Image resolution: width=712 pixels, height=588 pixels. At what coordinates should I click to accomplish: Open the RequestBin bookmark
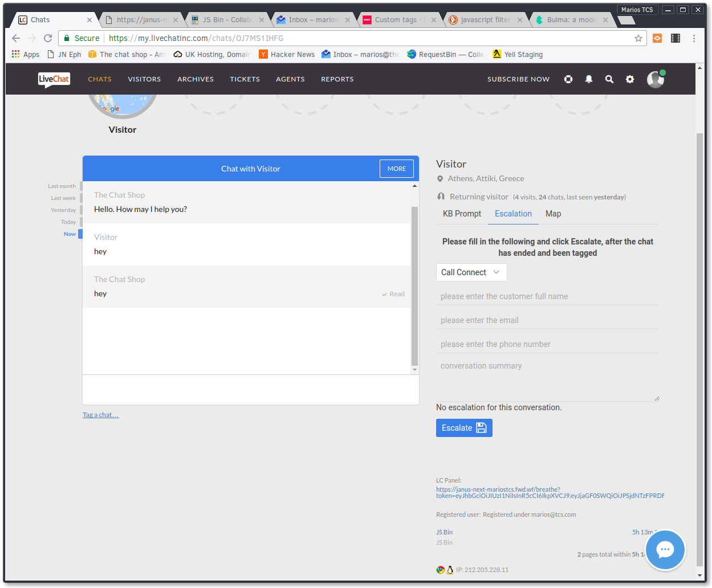[x=445, y=55]
